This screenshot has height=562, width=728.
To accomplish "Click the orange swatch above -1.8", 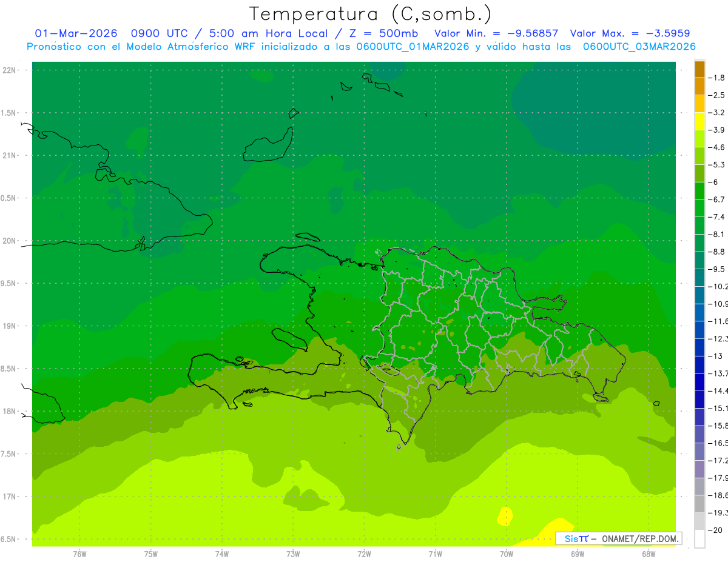I will point(699,69).
